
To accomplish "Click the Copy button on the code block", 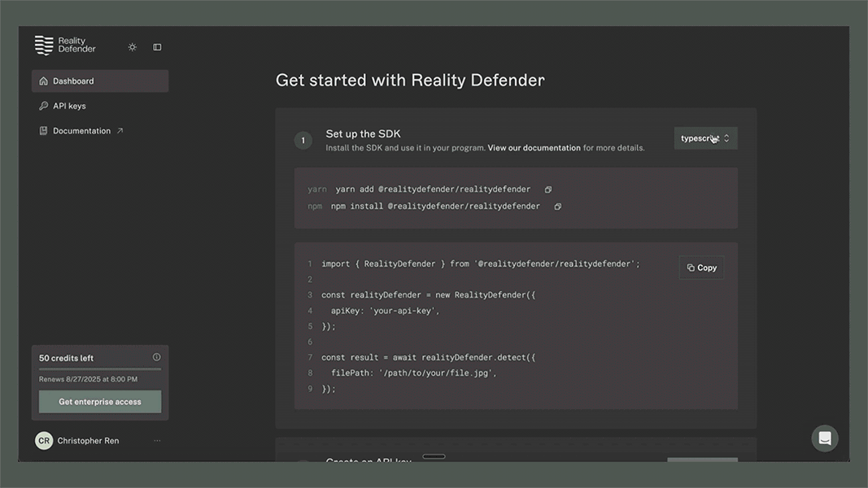I will [x=701, y=268].
